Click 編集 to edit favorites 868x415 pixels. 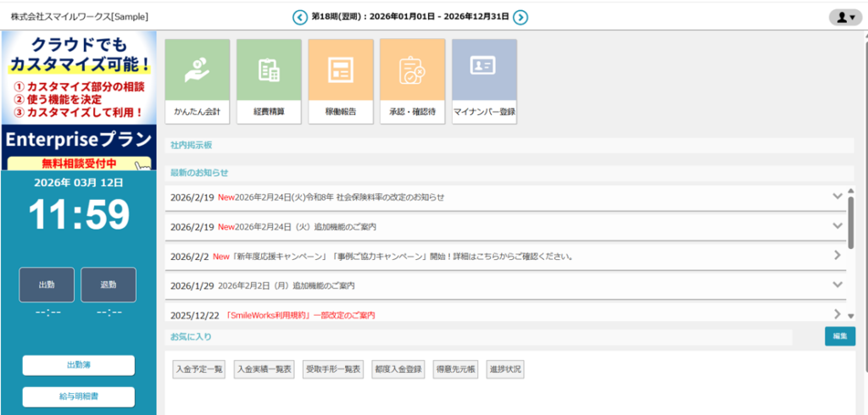point(839,336)
